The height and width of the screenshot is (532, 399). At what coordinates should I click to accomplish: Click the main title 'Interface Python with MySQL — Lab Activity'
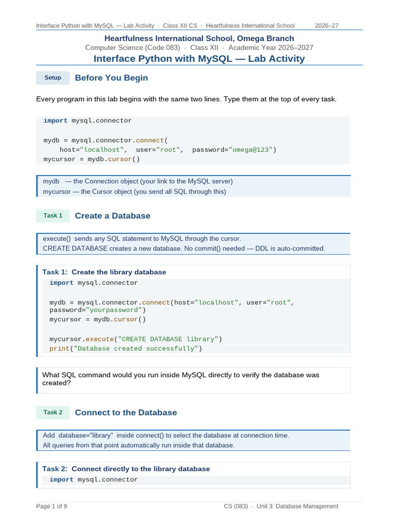pyautogui.click(x=199, y=59)
